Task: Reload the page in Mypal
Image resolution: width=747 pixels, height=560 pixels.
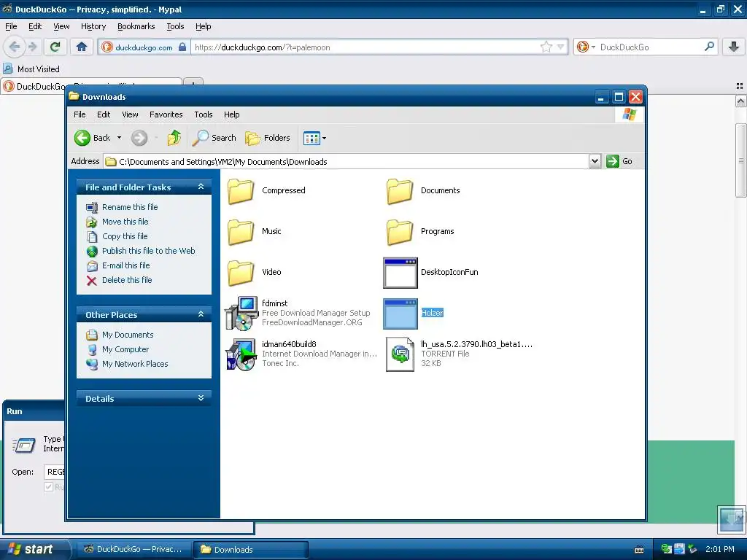Action: tap(55, 47)
